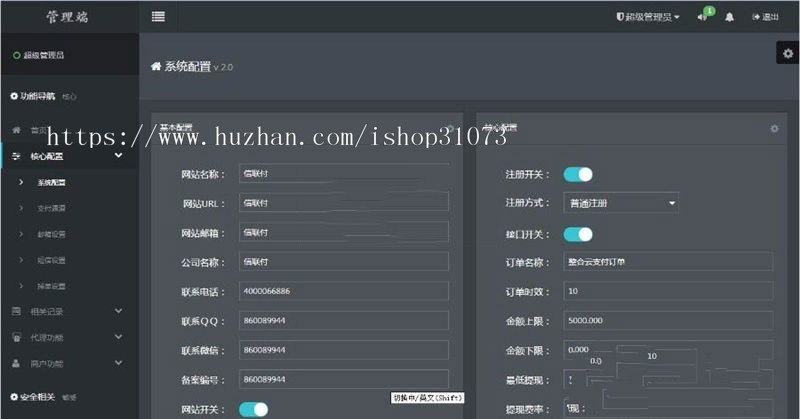Viewport: 800px width, 419px height.
Task: Open the third submenu item under 核心配置
Action: click(x=51, y=234)
